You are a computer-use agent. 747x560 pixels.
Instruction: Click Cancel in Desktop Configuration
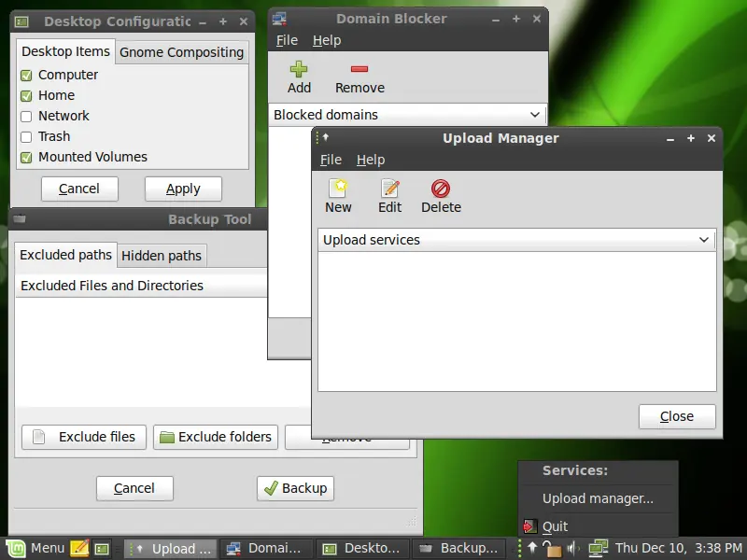pyautogui.click(x=79, y=189)
